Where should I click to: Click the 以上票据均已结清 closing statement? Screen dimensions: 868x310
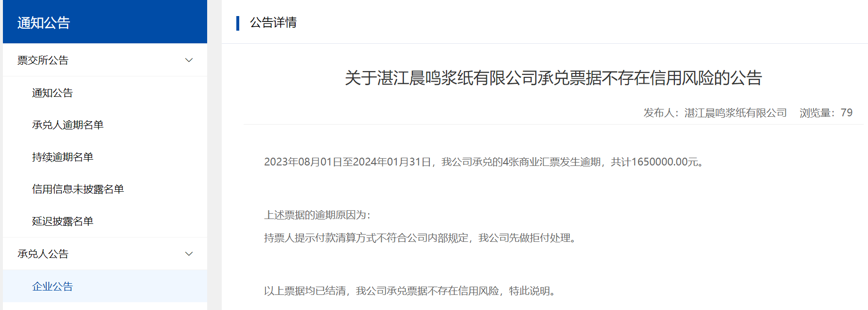pyautogui.click(x=411, y=291)
